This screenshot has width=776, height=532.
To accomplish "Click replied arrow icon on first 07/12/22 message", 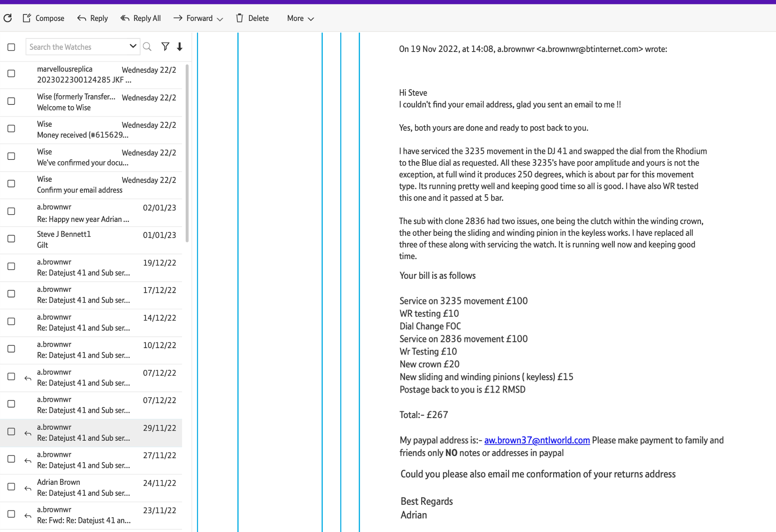I will 28,378.
